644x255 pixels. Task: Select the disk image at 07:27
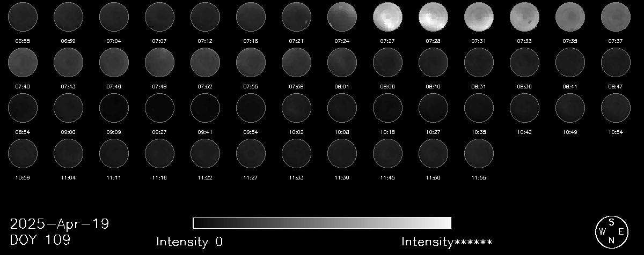pos(388,17)
